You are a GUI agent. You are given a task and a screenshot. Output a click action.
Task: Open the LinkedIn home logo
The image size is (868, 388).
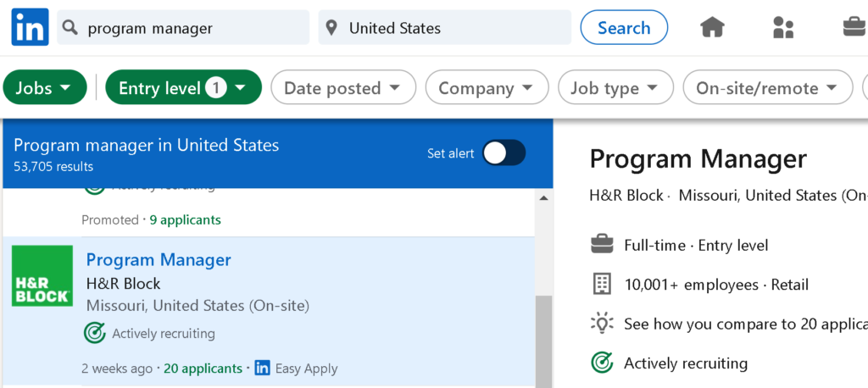30,27
